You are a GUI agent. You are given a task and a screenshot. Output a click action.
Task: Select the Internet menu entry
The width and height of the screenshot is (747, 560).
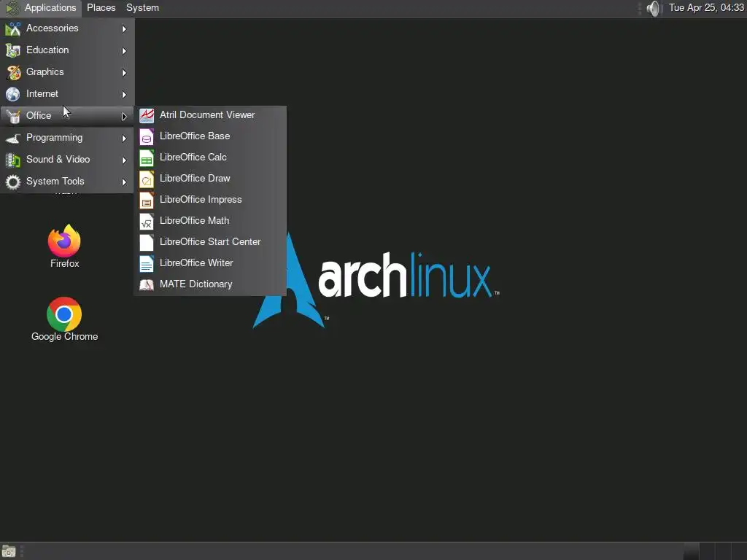click(67, 94)
